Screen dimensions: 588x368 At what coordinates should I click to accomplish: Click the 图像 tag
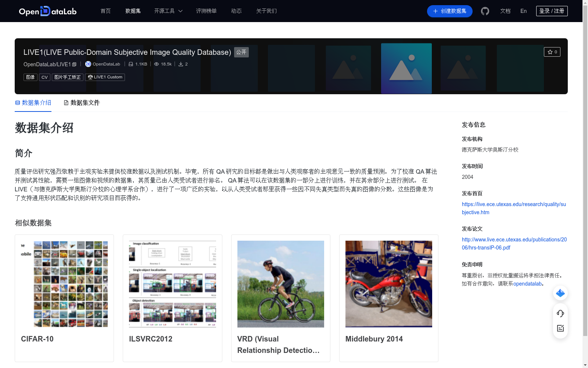(31, 77)
